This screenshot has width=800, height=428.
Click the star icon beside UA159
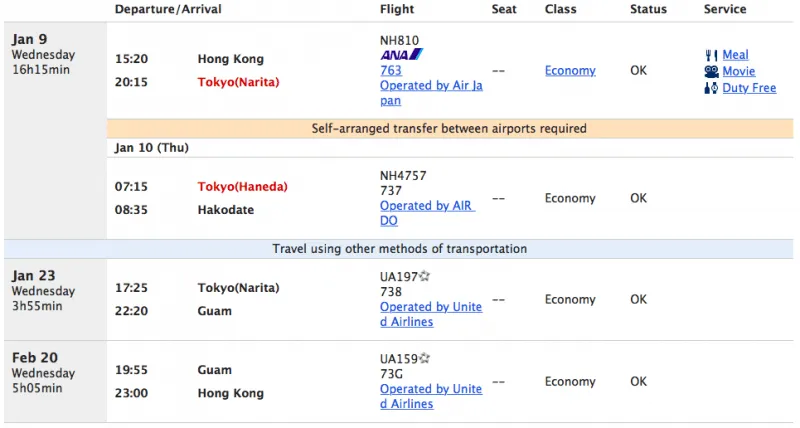point(424,358)
